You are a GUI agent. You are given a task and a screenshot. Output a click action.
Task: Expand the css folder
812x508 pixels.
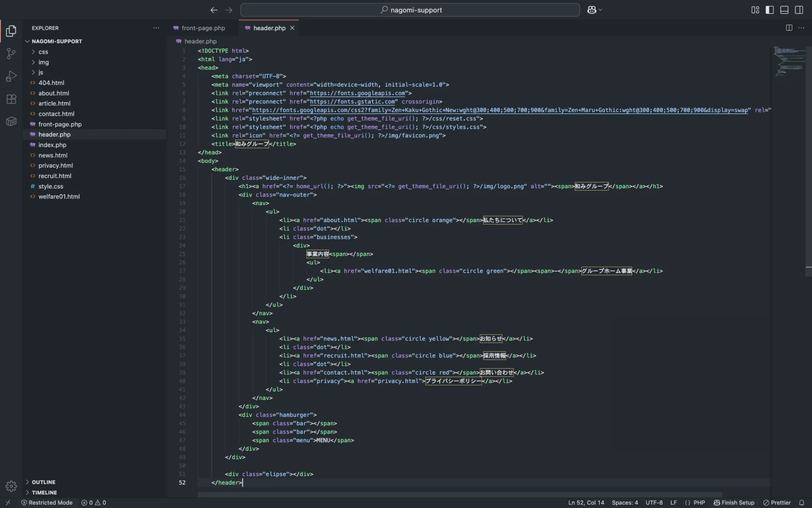click(x=43, y=52)
